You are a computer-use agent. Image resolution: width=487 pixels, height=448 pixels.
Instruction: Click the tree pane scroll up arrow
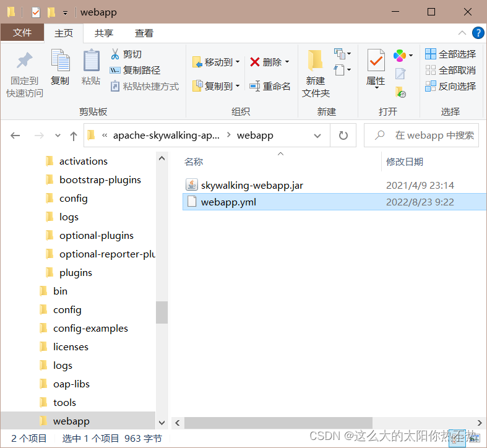click(x=162, y=158)
